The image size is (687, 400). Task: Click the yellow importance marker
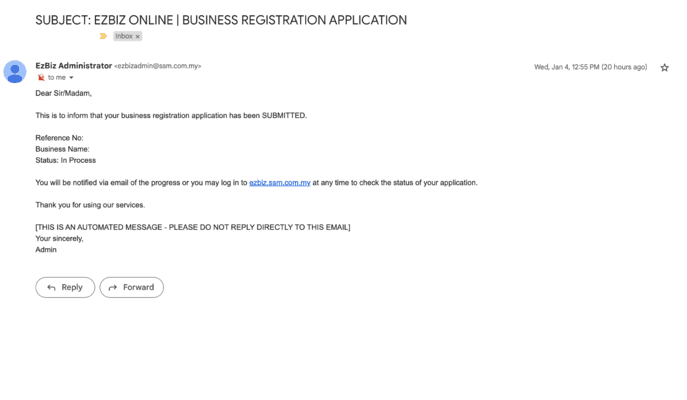coord(103,36)
